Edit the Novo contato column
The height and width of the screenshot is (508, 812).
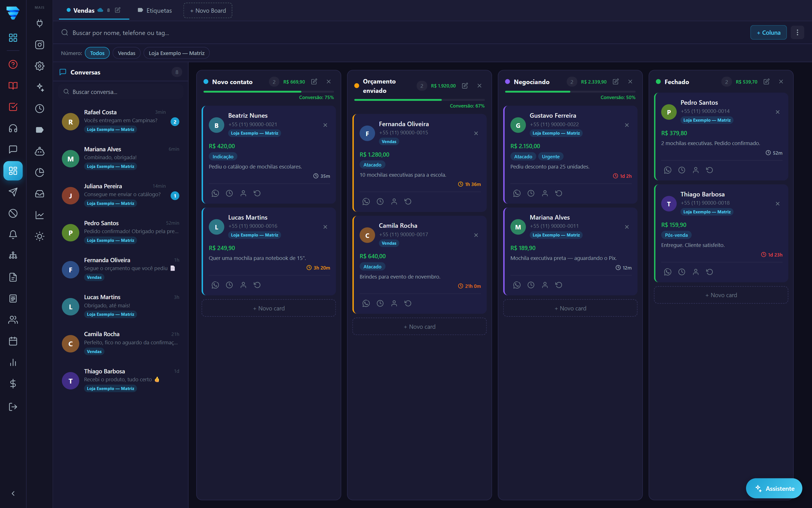(x=314, y=82)
